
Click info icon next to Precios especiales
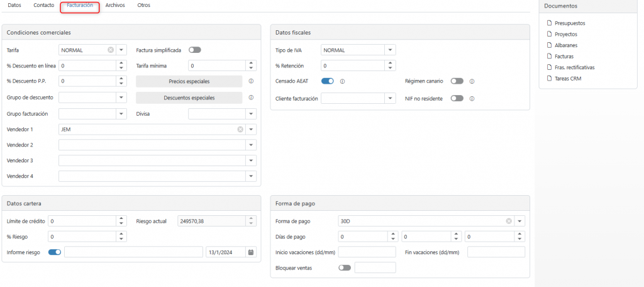click(x=250, y=81)
